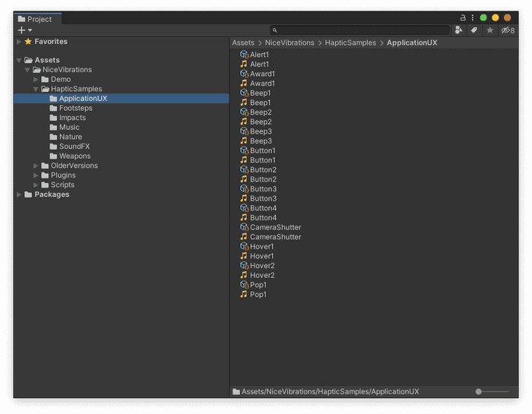Select the Hover1 audio clip name
Screen dimensions: 532x414
coord(261,256)
